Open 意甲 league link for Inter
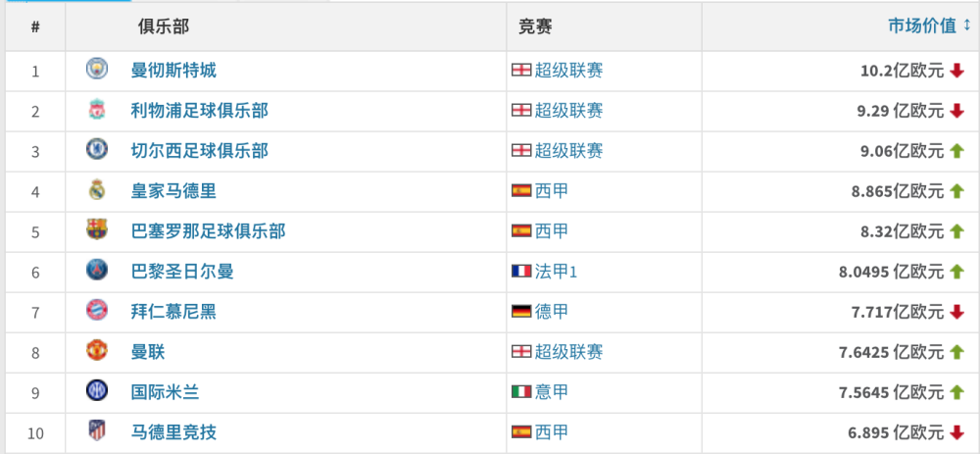The height and width of the screenshot is (454, 980). (x=552, y=392)
